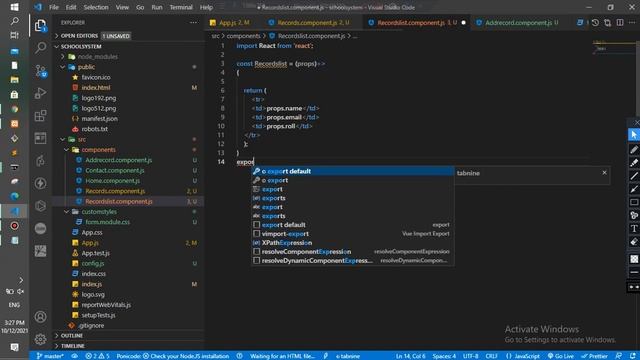Open editor More Actions ellipsis

632,22
